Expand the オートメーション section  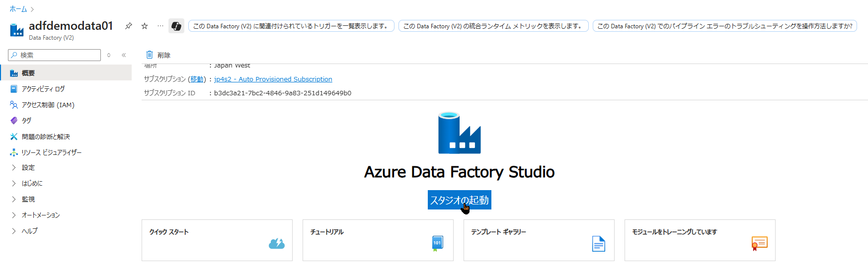14,215
